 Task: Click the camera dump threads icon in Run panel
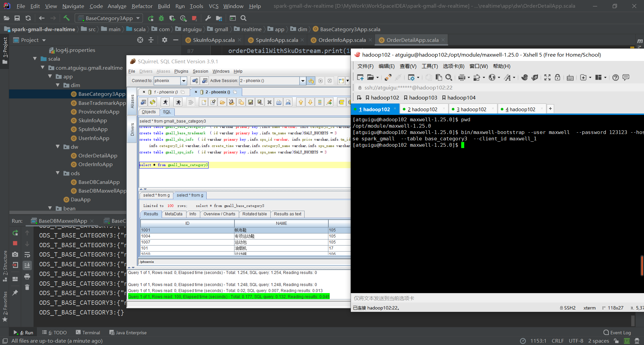(x=15, y=254)
